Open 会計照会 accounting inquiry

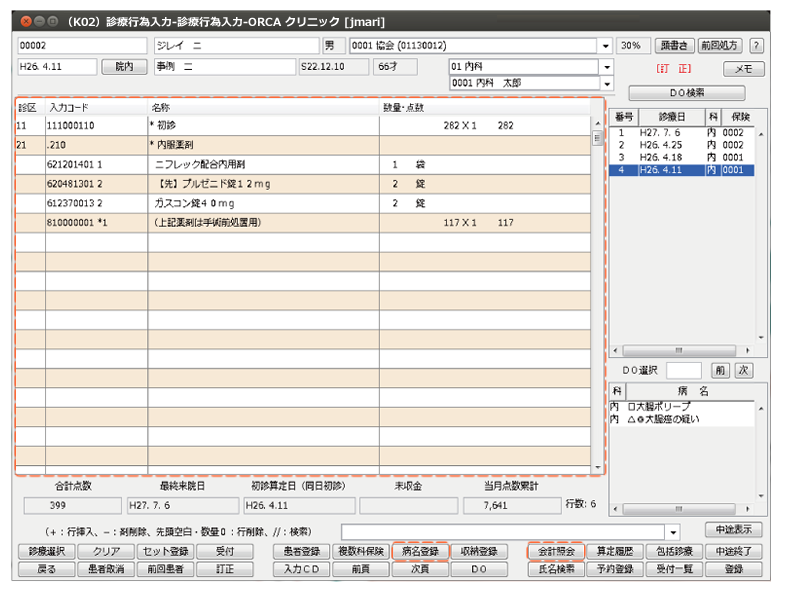click(x=555, y=551)
